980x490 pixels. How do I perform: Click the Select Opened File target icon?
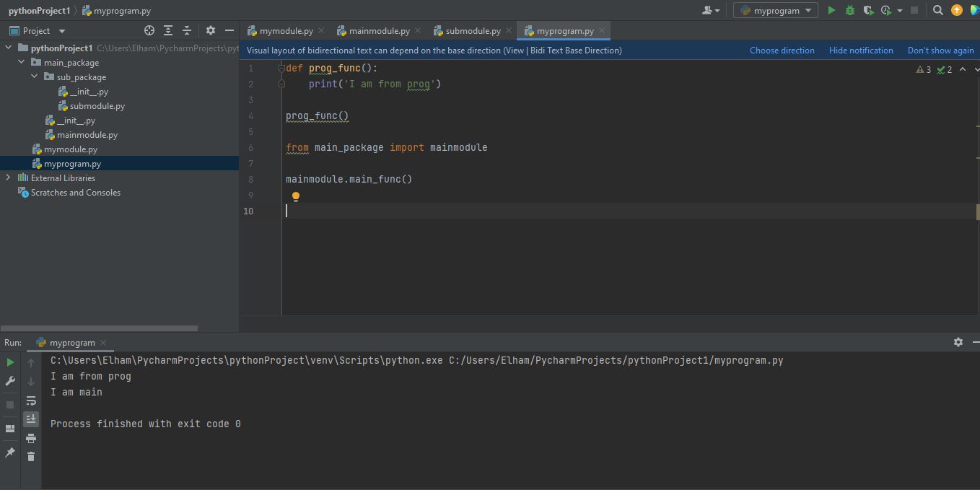[x=149, y=30]
